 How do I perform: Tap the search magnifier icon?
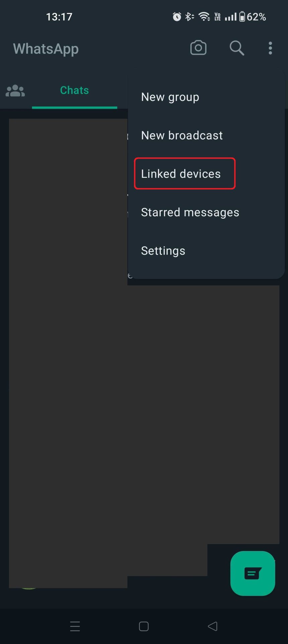pyautogui.click(x=236, y=48)
